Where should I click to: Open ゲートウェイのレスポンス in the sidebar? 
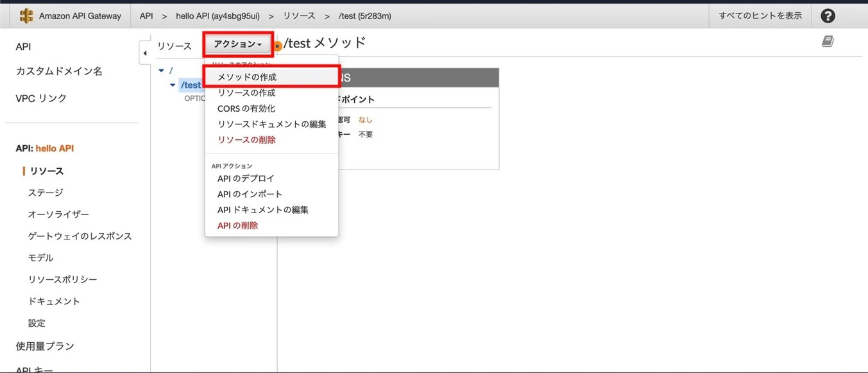(80, 236)
